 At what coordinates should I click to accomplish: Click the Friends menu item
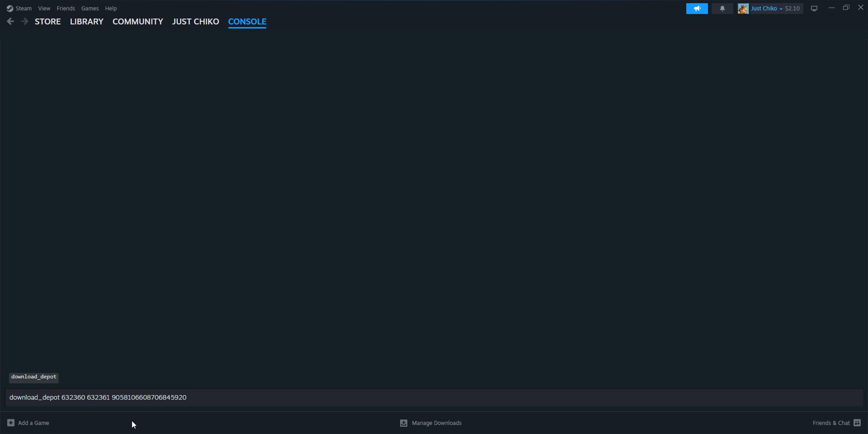point(66,8)
